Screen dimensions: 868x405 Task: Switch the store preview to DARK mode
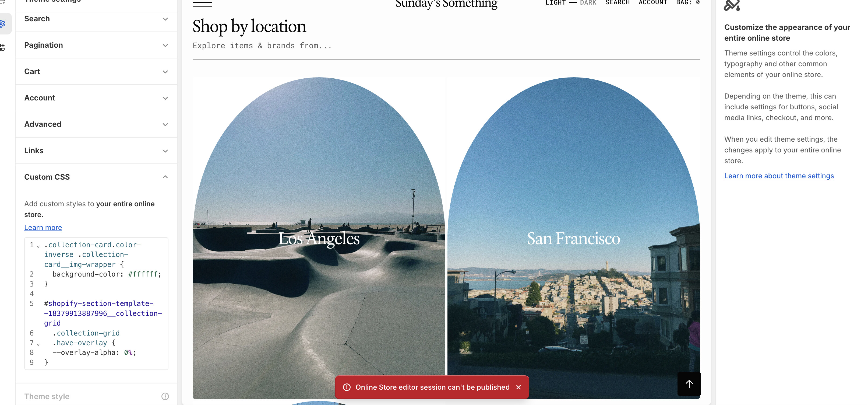(588, 3)
